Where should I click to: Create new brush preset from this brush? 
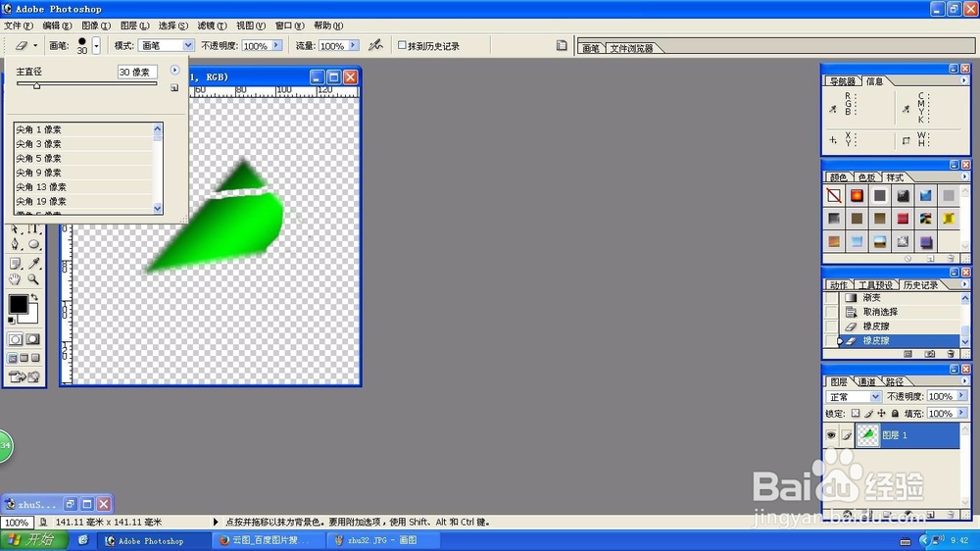point(174,88)
